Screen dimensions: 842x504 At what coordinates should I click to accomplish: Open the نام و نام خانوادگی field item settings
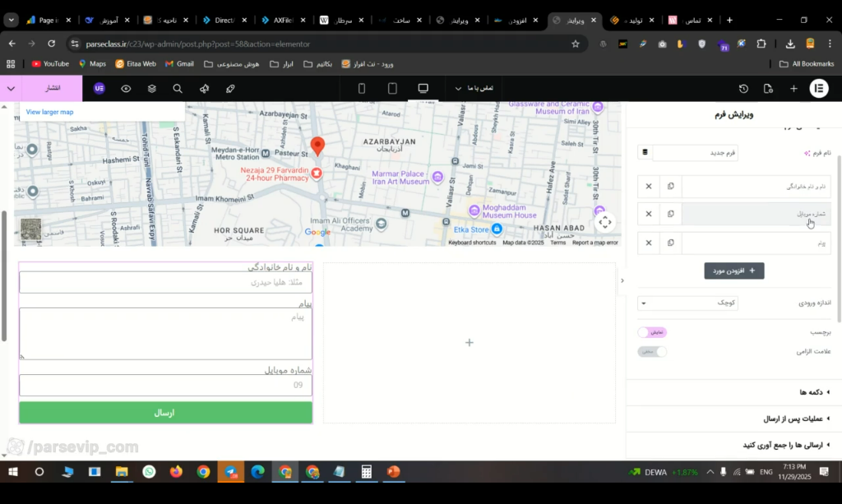click(x=756, y=187)
